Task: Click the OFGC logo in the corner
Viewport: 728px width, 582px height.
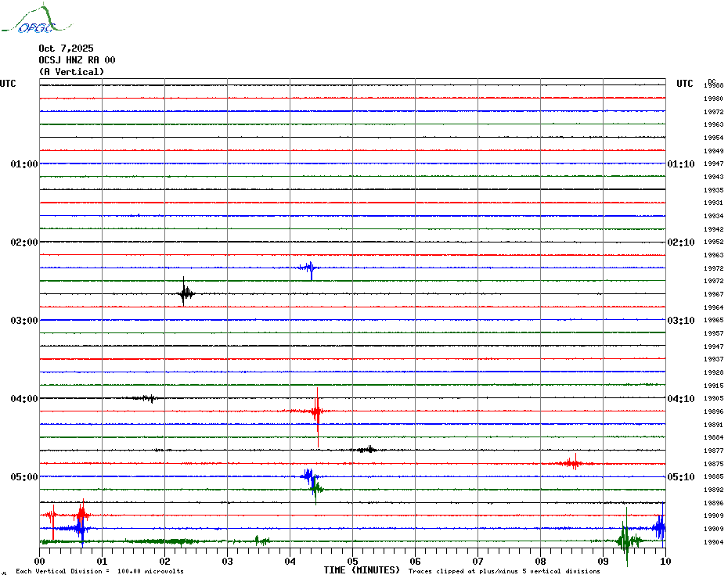Action: (30, 20)
